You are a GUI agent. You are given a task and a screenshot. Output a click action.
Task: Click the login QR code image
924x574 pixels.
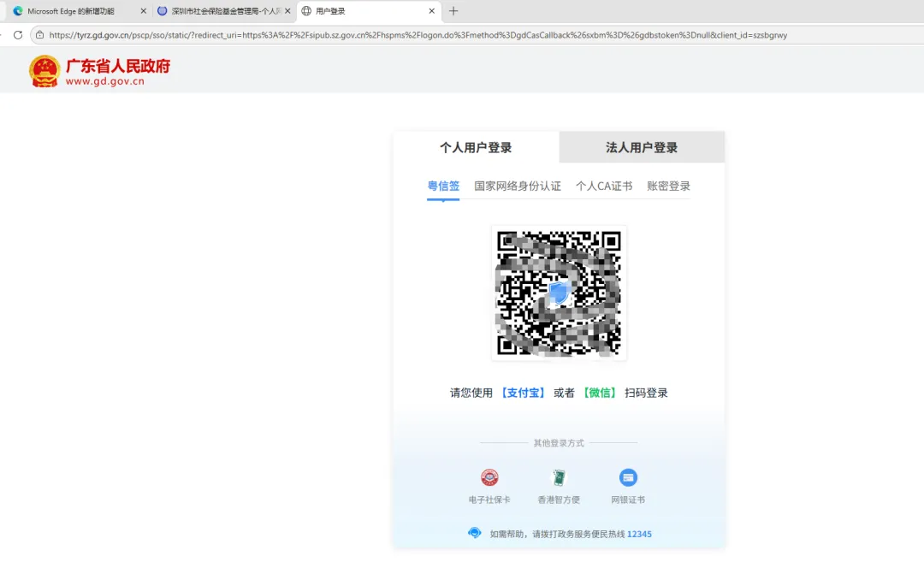coord(559,293)
